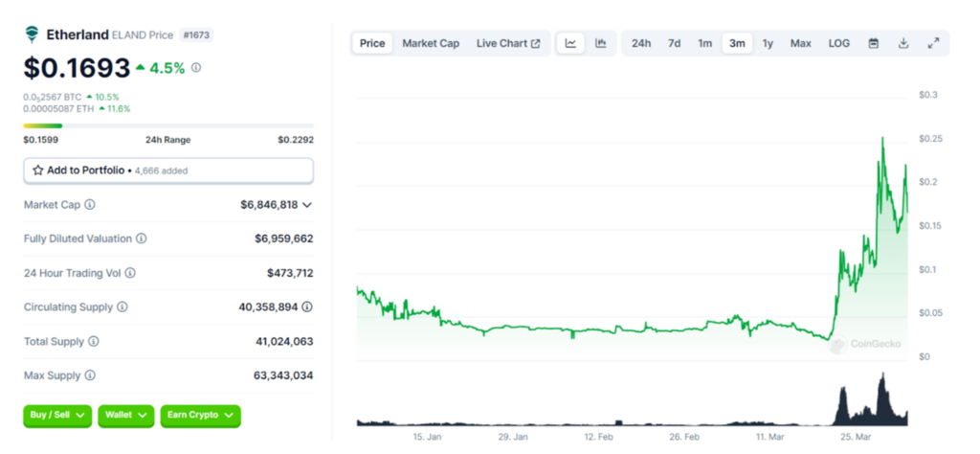Set chart range to 24h
Viewport: 980px width, 454px height.
[640, 43]
